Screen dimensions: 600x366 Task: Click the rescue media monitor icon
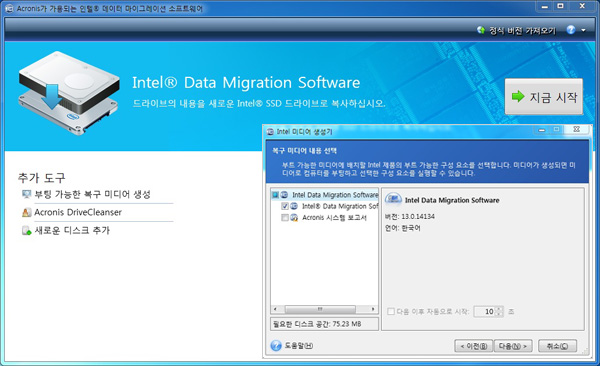tap(26, 194)
